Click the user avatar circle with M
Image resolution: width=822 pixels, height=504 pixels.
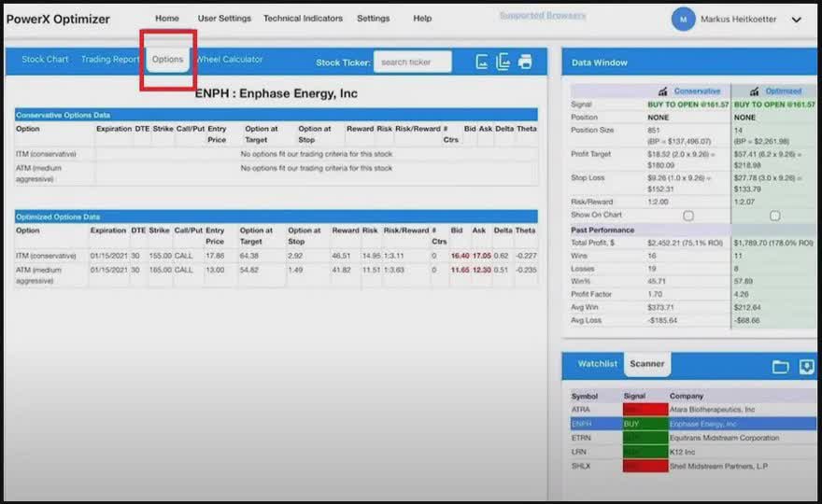point(683,20)
